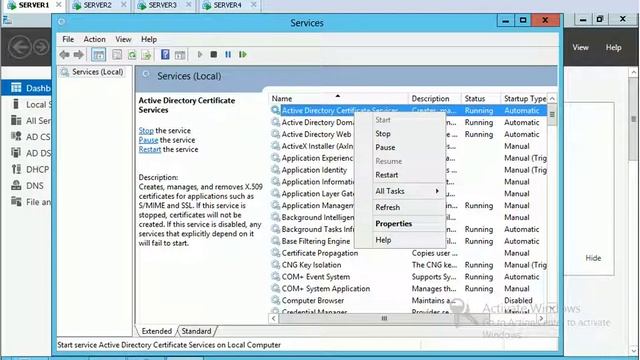Click the Back arrow in Services toolbar
This screenshot has width=640, height=360.
coord(64,55)
